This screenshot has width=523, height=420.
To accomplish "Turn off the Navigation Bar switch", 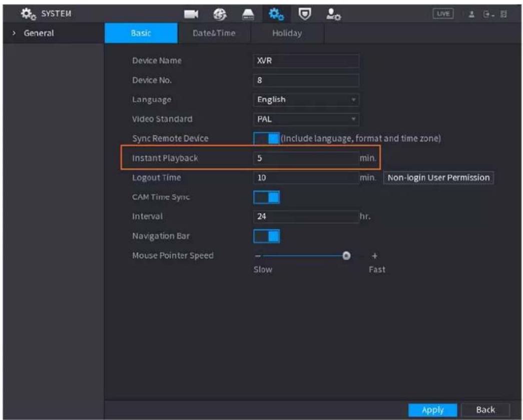I will pos(266,236).
